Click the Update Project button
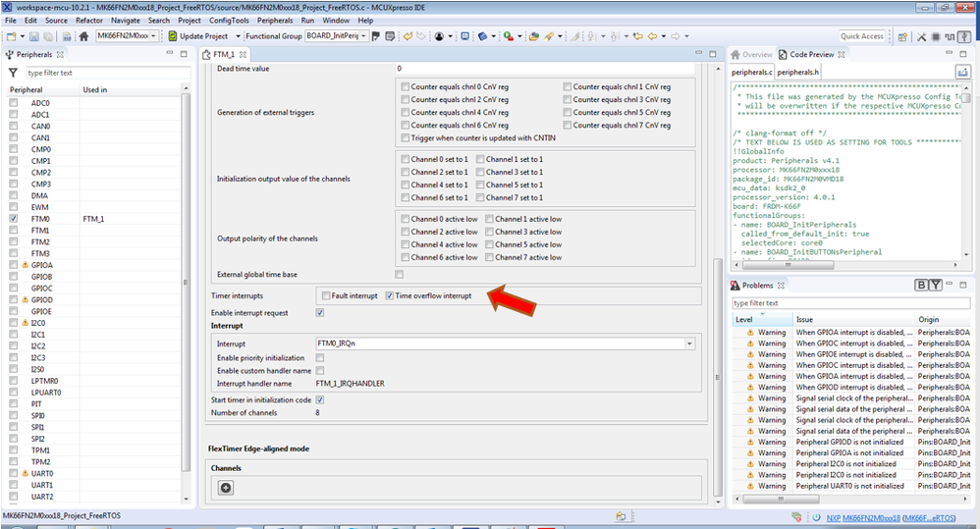The height and width of the screenshot is (529, 980). [x=198, y=36]
